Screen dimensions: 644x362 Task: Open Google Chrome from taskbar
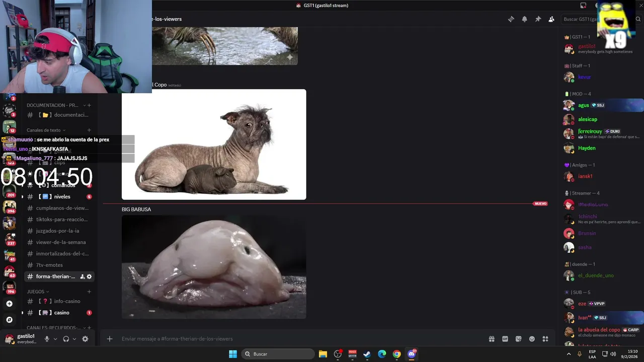pyautogui.click(x=396, y=354)
